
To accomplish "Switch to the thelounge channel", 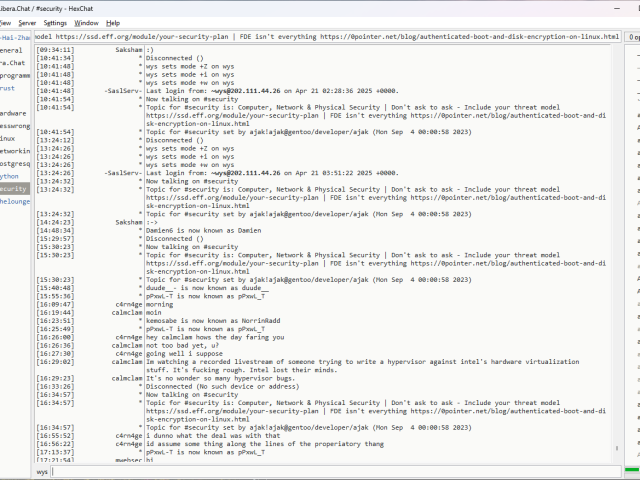I will [14, 201].
